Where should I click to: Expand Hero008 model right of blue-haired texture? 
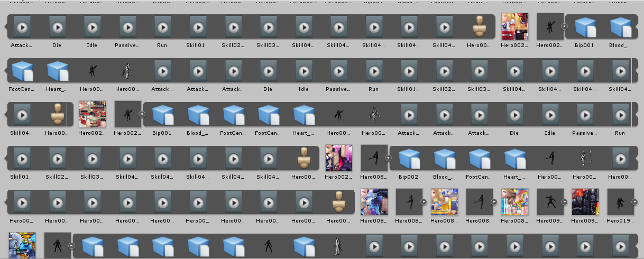pos(423,202)
